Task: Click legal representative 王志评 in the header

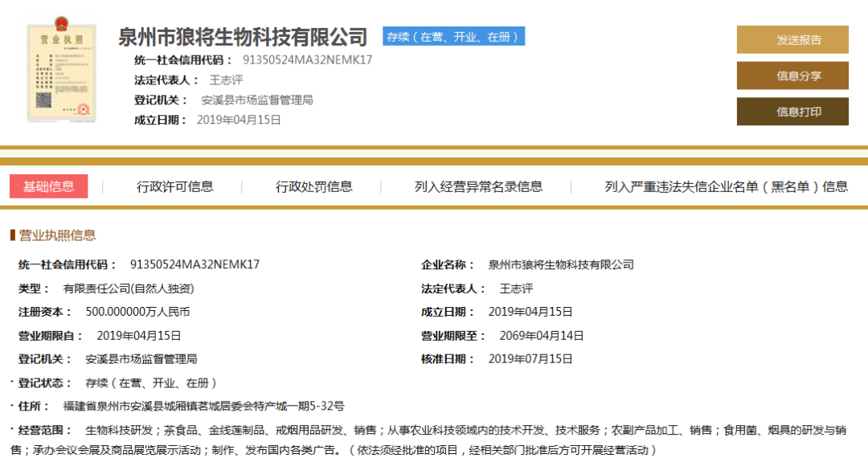Action: 226,80
